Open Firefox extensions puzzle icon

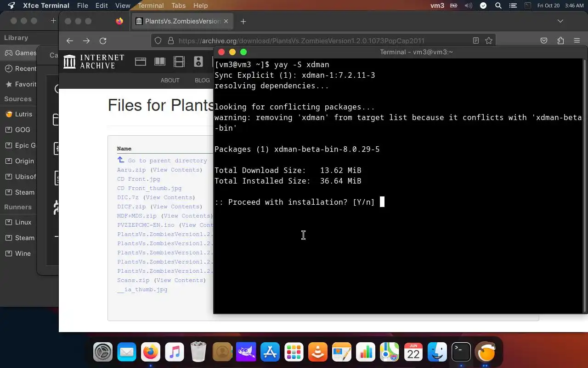pos(560,40)
